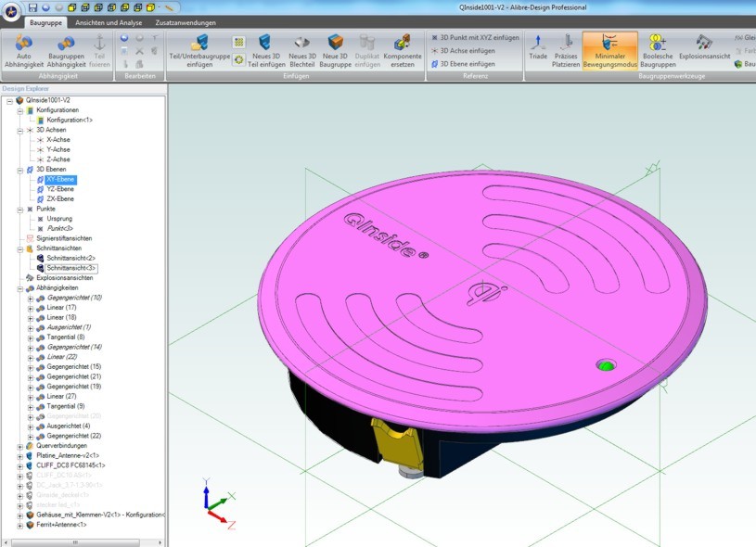Click the blue sphere icon in Bearbeiten group

(x=124, y=38)
